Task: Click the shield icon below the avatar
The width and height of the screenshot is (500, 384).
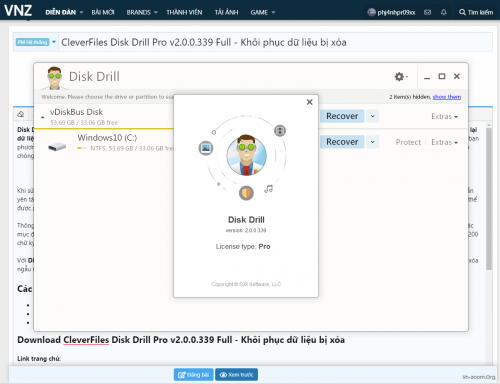Action: pos(246,193)
